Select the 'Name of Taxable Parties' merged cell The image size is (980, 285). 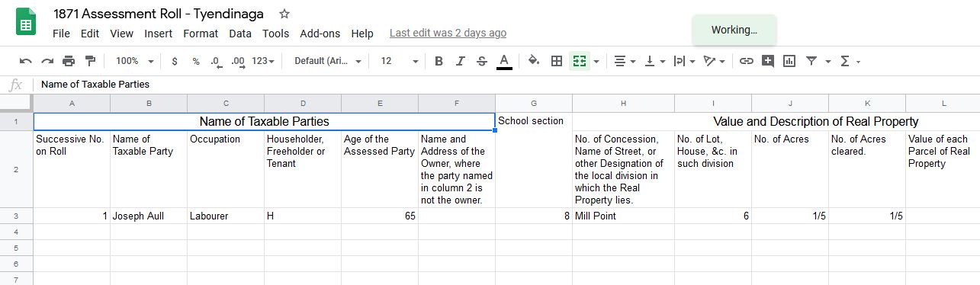264,122
